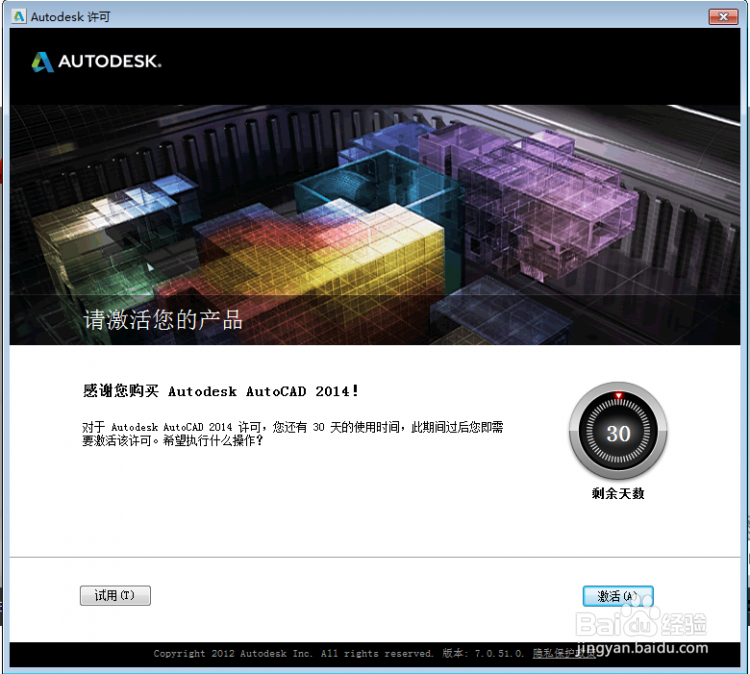Click the 试用 (T) trial button
The width and height of the screenshot is (750, 674).
[115, 596]
